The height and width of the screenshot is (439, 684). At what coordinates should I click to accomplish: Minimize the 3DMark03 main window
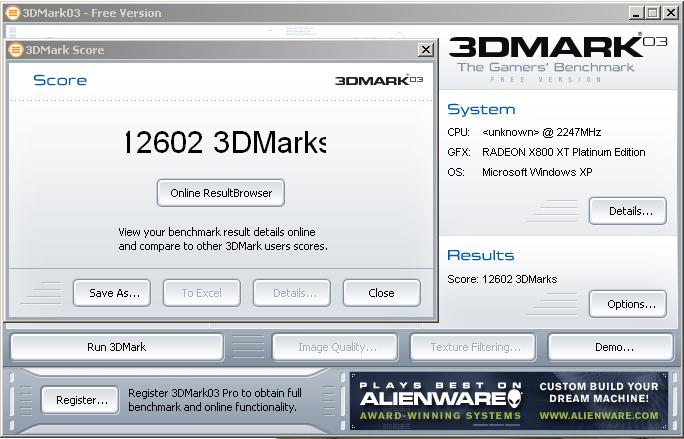tap(636, 13)
